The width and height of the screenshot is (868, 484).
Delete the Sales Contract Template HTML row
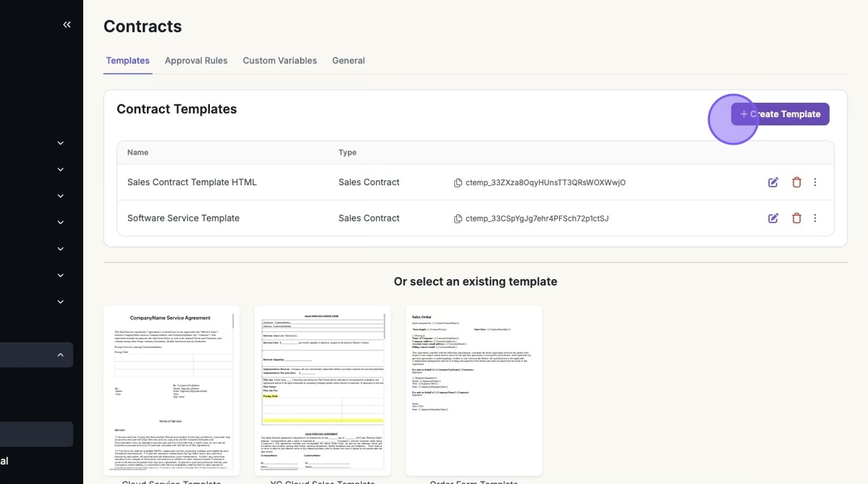(x=796, y=182)
